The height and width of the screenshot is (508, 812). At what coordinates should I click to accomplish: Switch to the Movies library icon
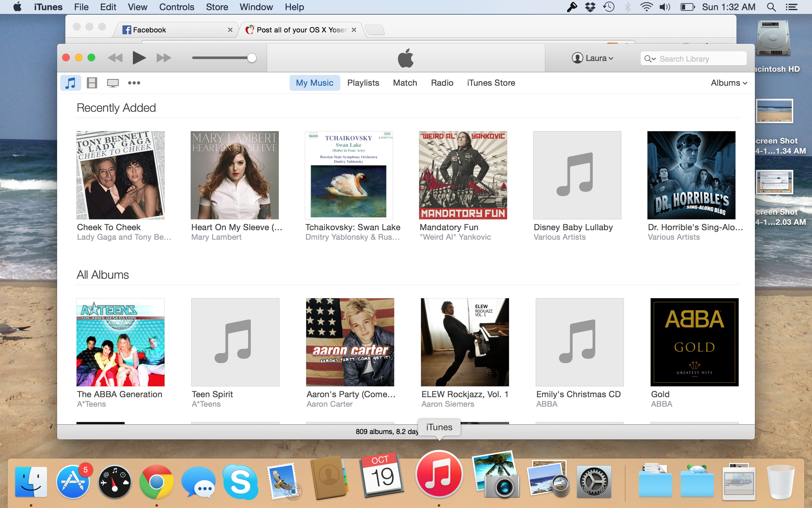(x=92, y=83)
